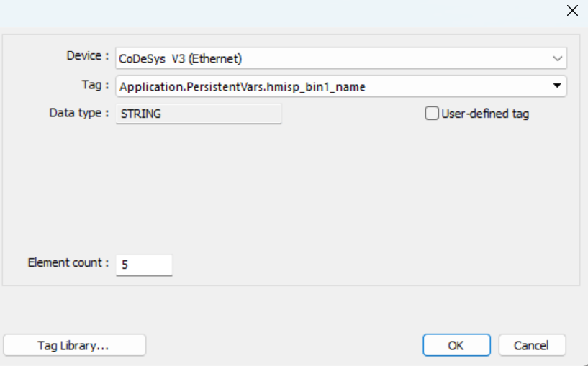Dismiss the dialog with Cancel
The height and width of the screenshot is (366, 588).
click(532, 345)
